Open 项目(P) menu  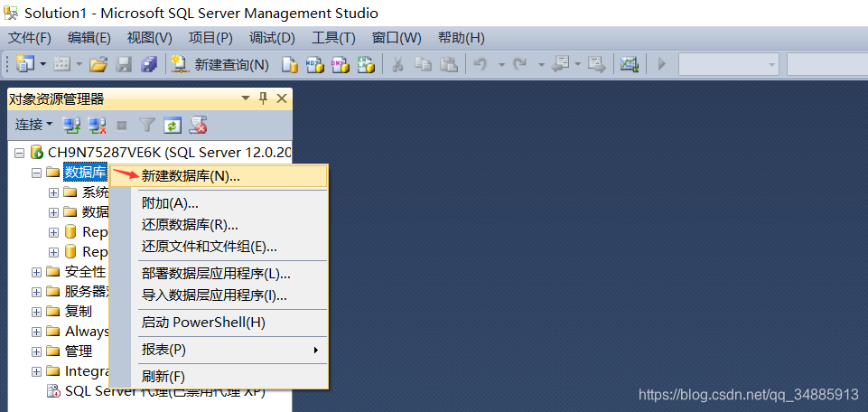(x=210, y=38)
